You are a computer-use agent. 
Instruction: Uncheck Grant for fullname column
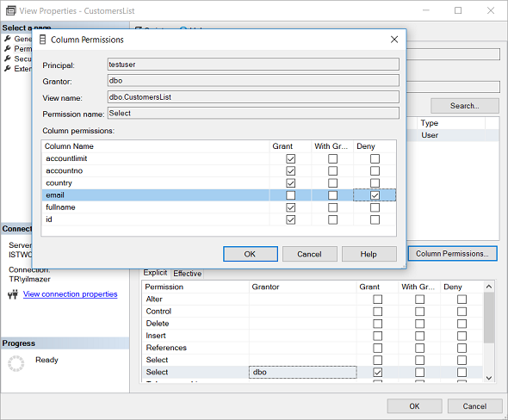tap(291, 207)
